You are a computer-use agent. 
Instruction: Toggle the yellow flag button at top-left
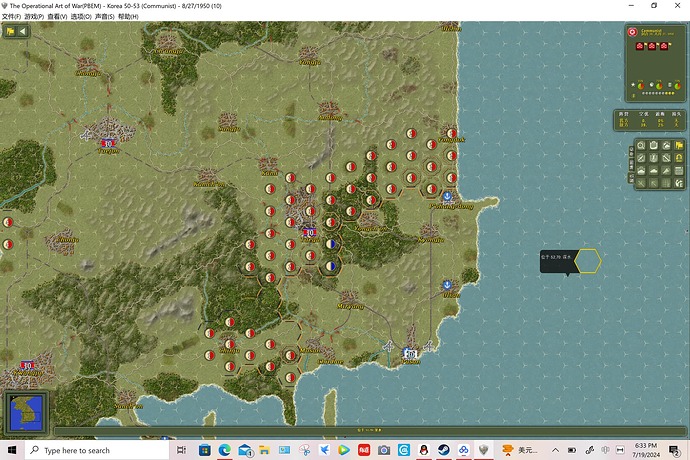pyautogui.click(x=10, y=31)
